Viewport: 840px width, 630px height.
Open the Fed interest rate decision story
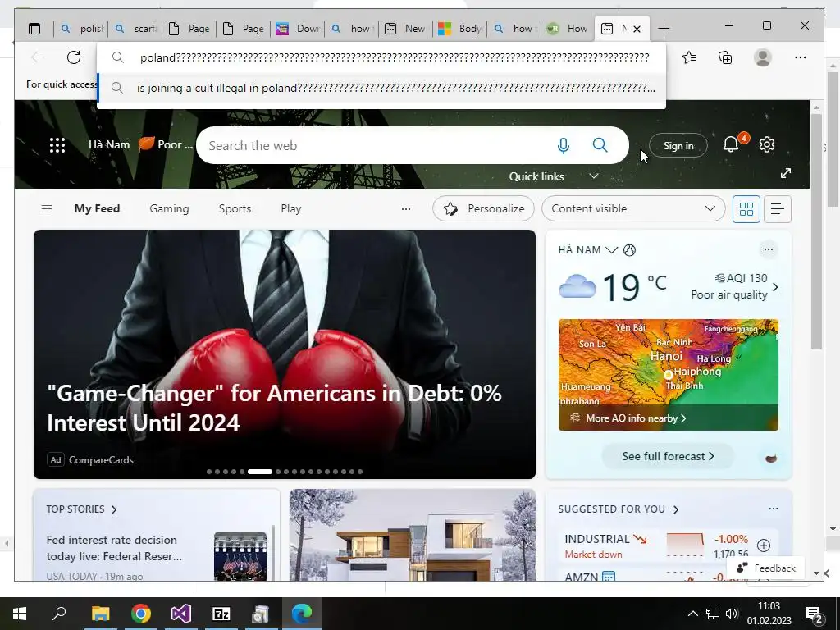[x=114, y=548]
